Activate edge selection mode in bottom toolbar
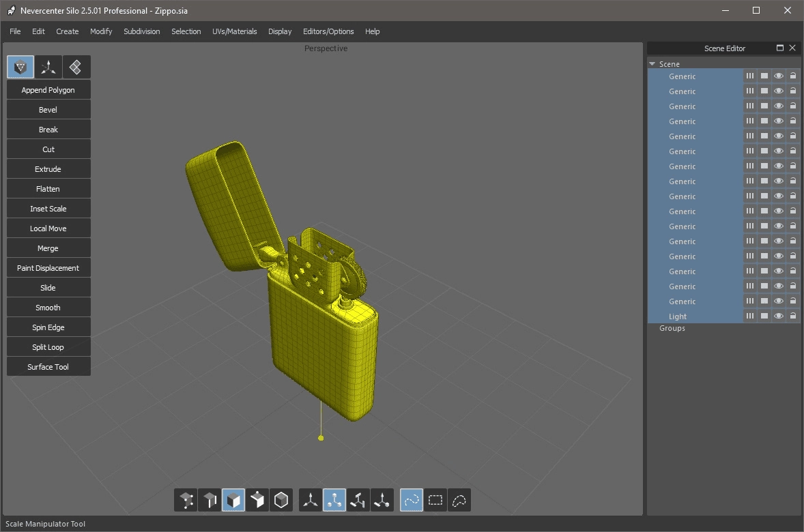This screenshot has width=804, height=532. point(210,500)
